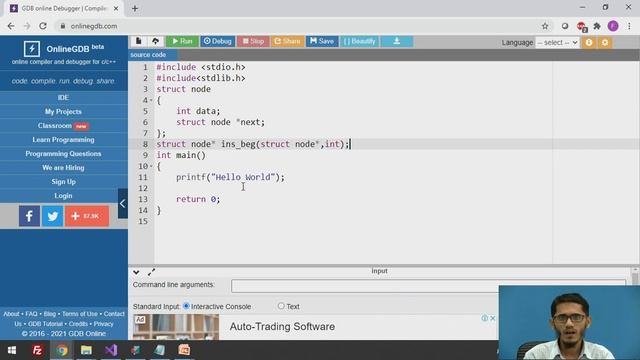Open a new browser tab
Image resolution: width=640 pixels, height=360 pixels.
click(135, 8)
